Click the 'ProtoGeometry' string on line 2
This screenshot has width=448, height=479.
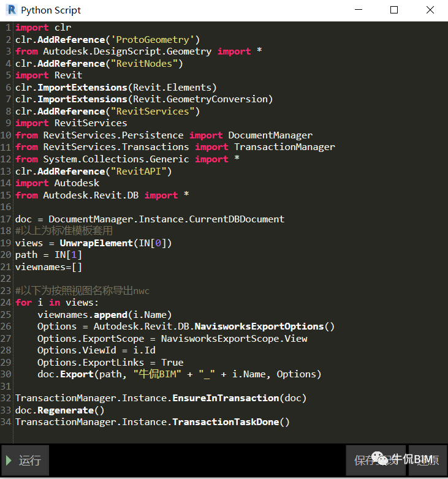coord(153,40)
